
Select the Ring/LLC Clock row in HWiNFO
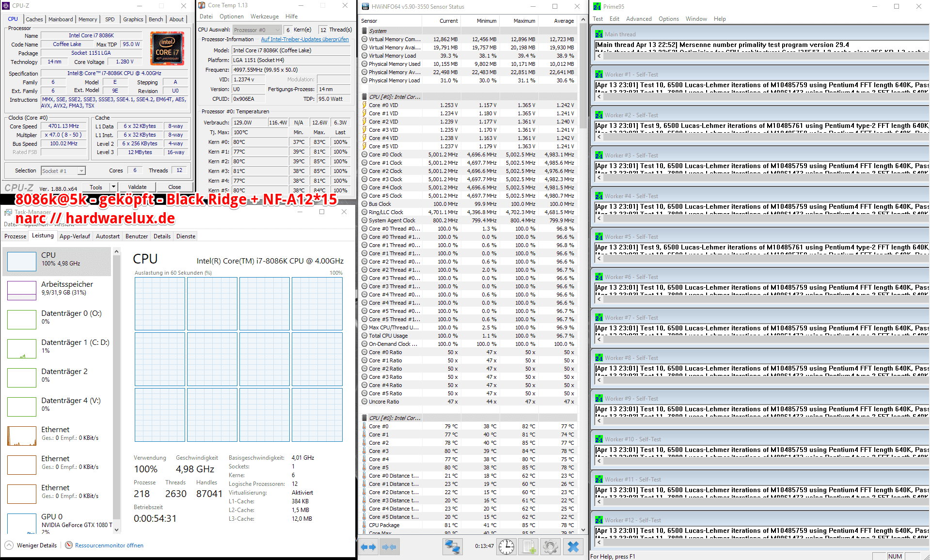[469, 212]
